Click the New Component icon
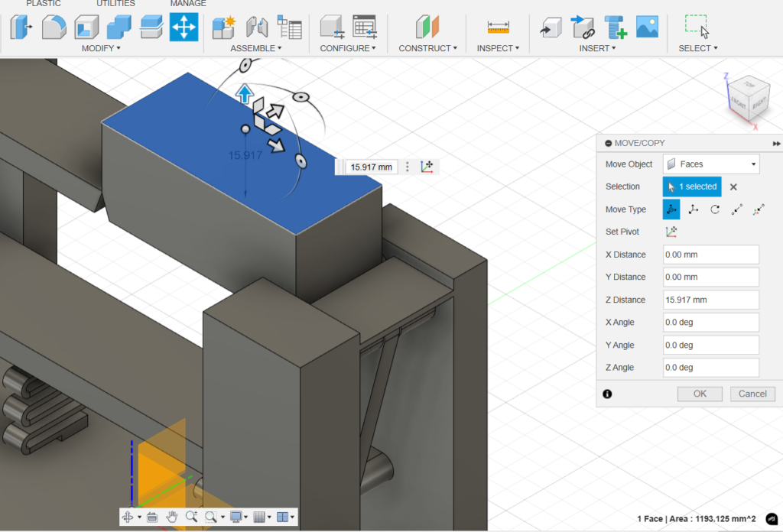The height and width of the screenshot is (532, 783). pyautogui.click(x=223, y=28)
